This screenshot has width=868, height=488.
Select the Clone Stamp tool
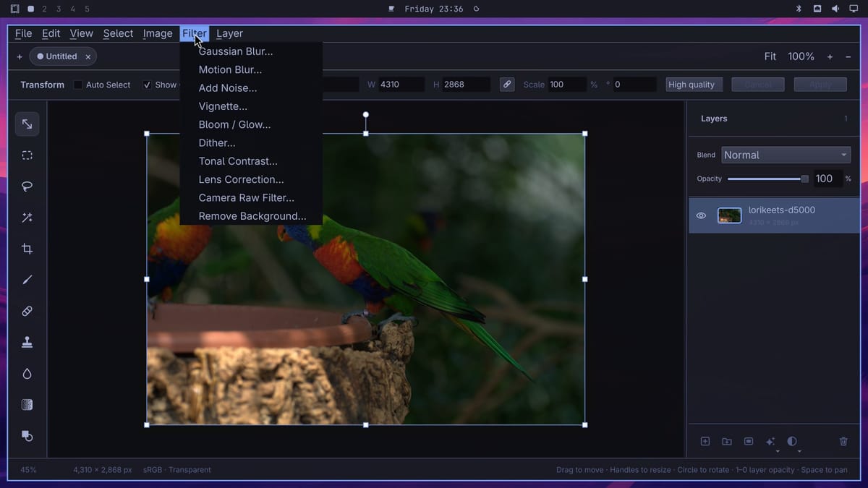[27, 343]
